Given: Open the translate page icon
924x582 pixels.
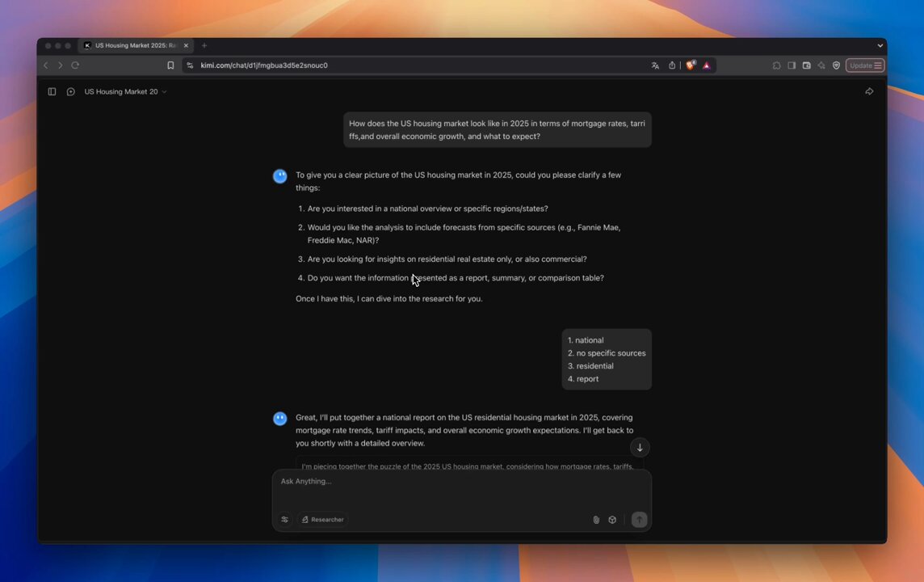Looking at the screenshot, I should [x=655, y=65].
